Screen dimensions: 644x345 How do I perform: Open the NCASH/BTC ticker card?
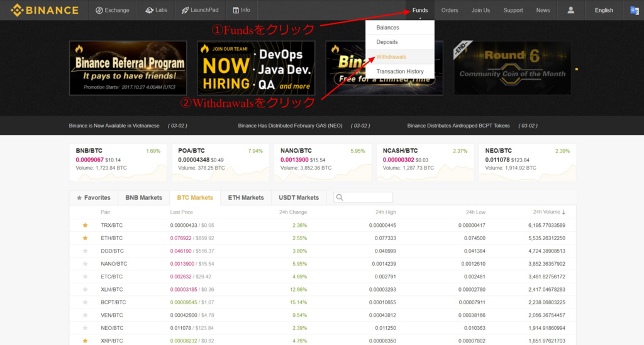(425, 163)
